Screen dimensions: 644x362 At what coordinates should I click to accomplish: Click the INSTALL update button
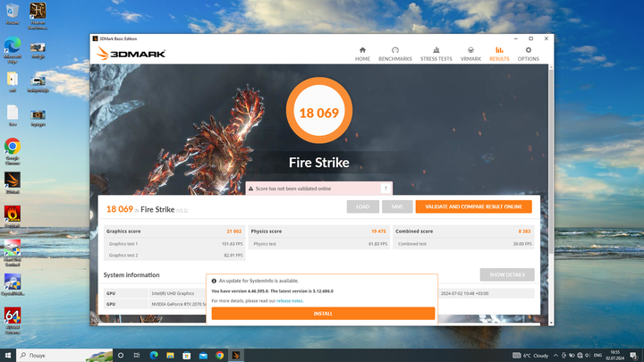coord(323,313)
